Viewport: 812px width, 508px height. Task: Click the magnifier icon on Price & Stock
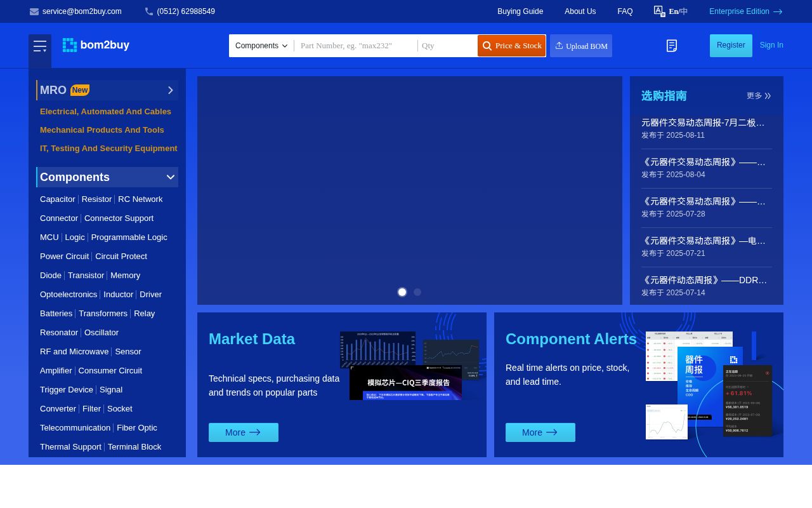click(x=487, y=46)
